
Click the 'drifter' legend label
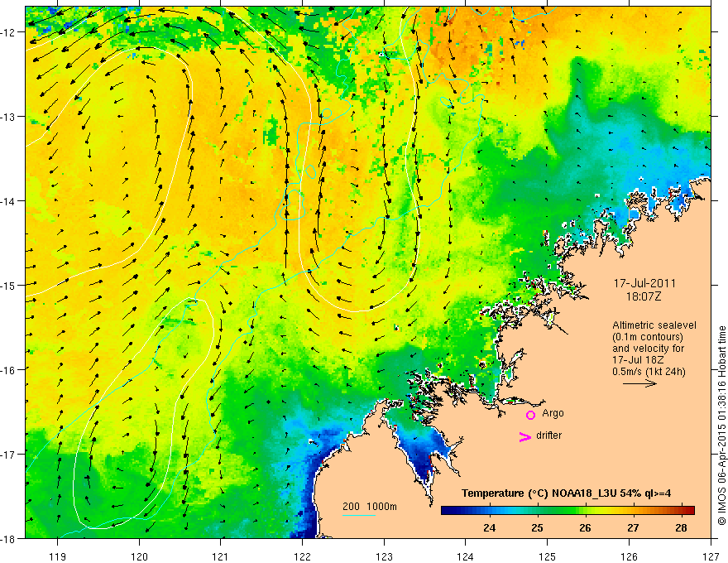tap(548, 435)
